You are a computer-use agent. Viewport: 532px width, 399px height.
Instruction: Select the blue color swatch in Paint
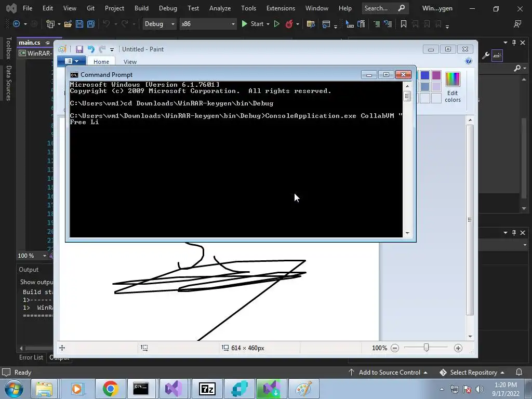point(425,75)
